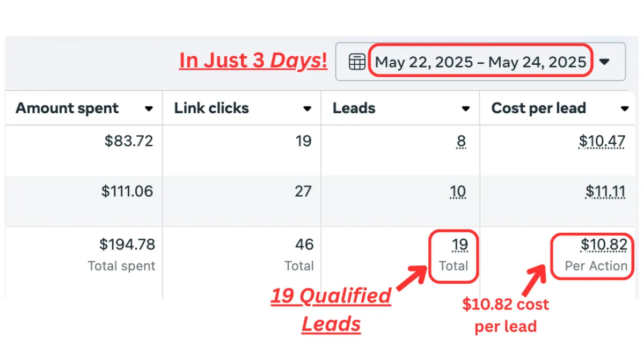Open the Cost per lead column arrow
The height and width of the screenshot is (362, 644).
coord(624,109)
